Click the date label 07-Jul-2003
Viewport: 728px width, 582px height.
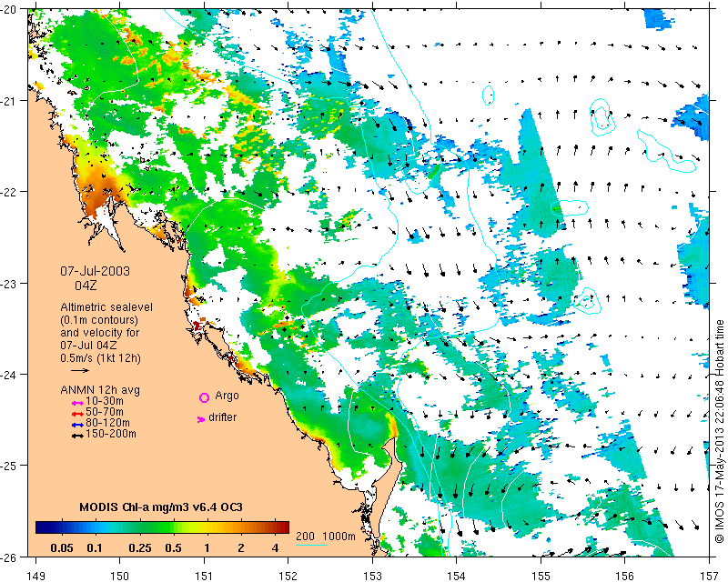[96, 271]
